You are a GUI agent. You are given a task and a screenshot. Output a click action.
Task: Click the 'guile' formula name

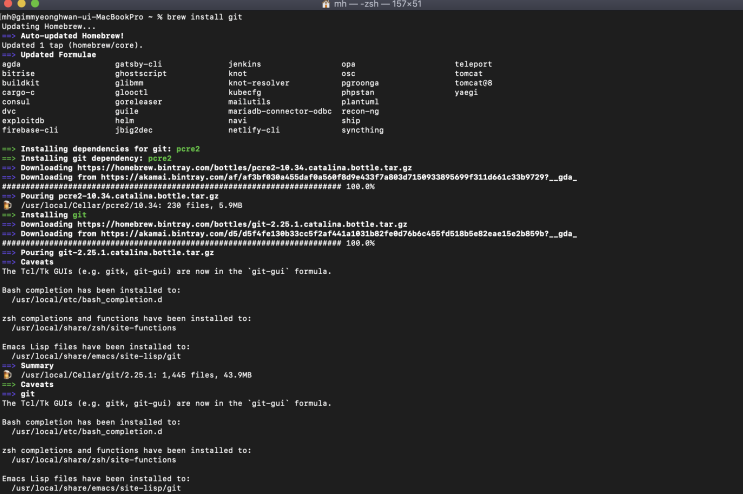(127, 111)
